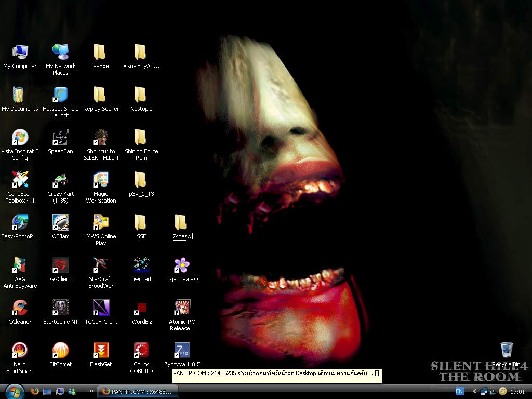Open Messenger from the Quick Launch bar
The height and width of the screenshot is (399, 532).
72,392
